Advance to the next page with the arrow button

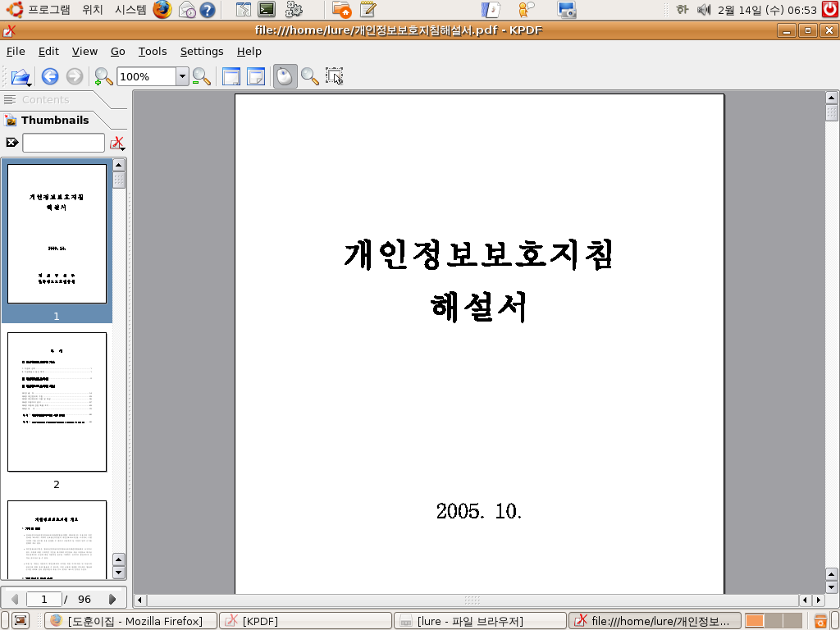click(x=112, y=599)
